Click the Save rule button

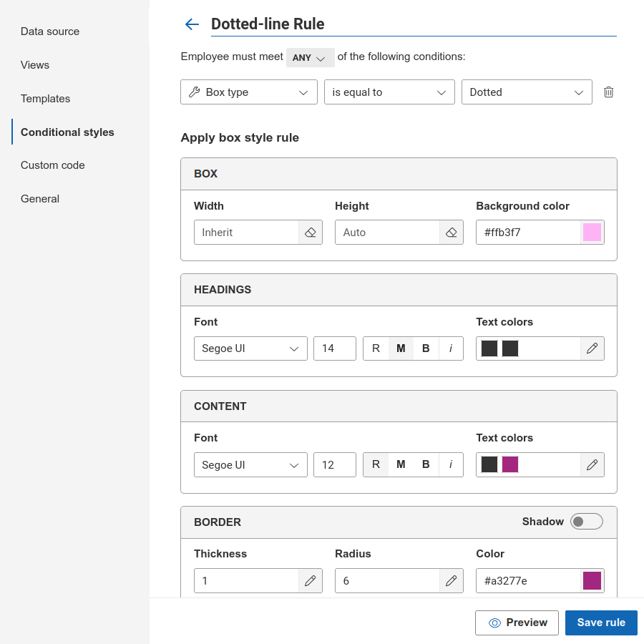click(601, 623)
